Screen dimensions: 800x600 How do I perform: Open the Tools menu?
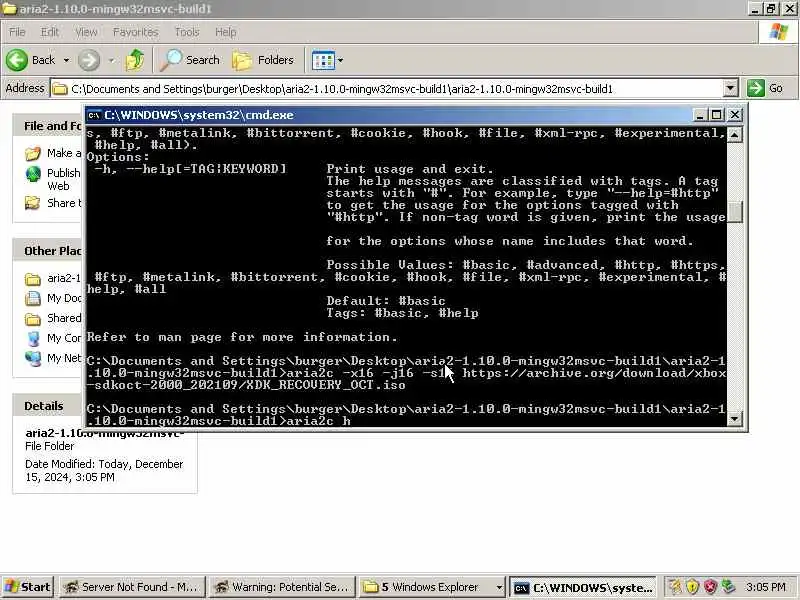click(187, 32)
